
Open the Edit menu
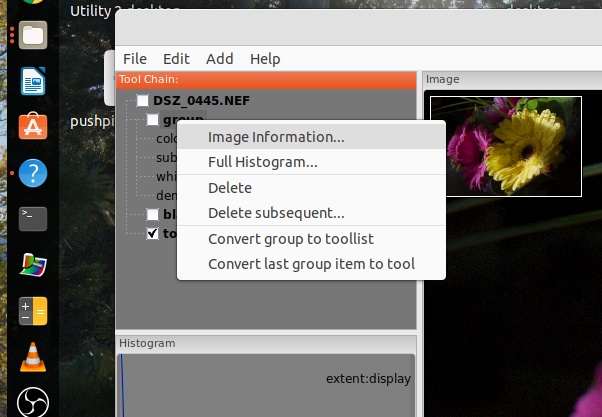tap(177, 59)
